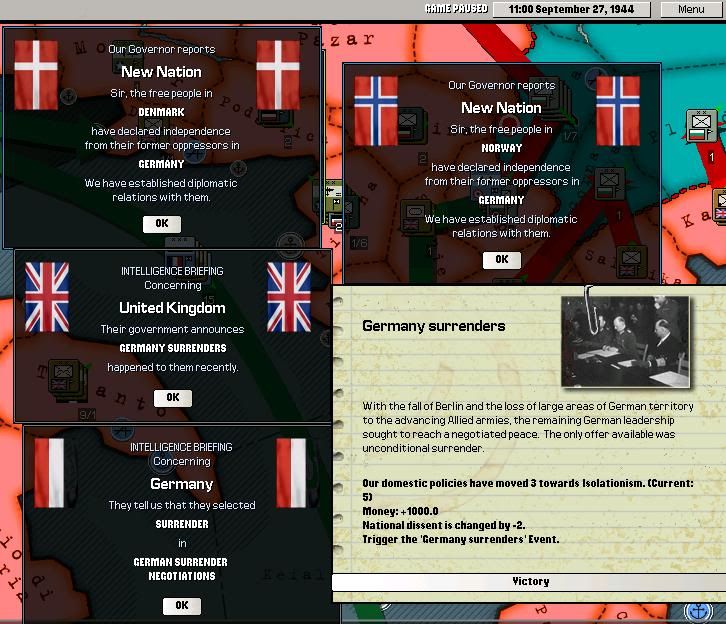The width and height of the screenshot is (726, 624).
Task: Click the left Danish flag in the Denmark dialog
Action: click(36, 75)
